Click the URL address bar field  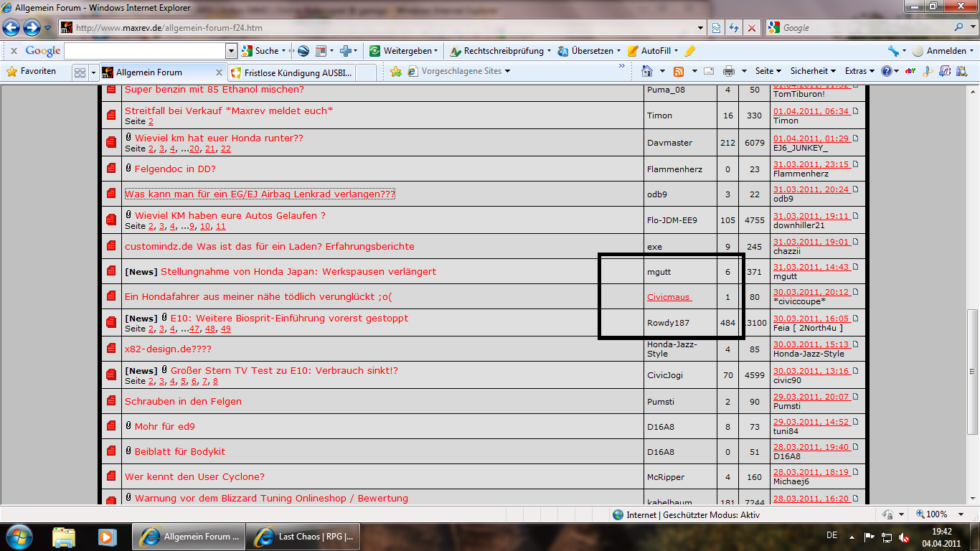387,28
